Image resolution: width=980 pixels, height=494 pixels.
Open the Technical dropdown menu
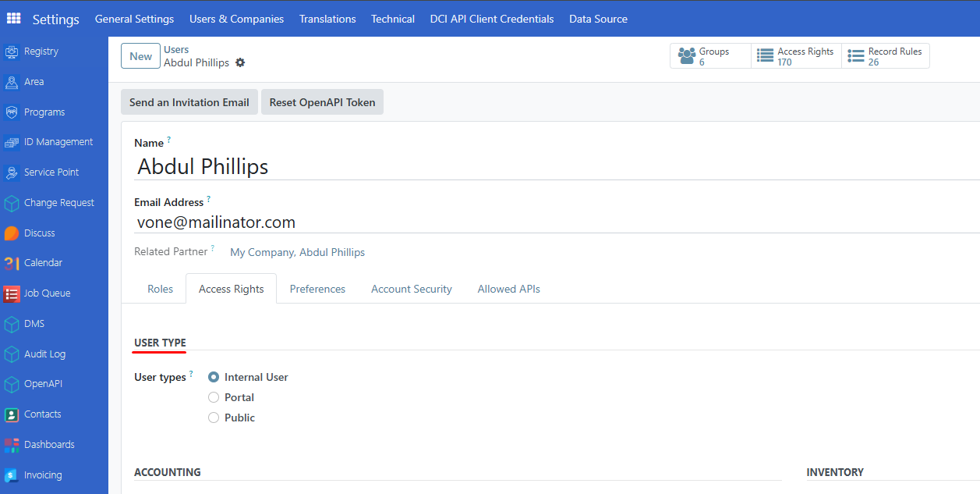(x=392, y=19)
